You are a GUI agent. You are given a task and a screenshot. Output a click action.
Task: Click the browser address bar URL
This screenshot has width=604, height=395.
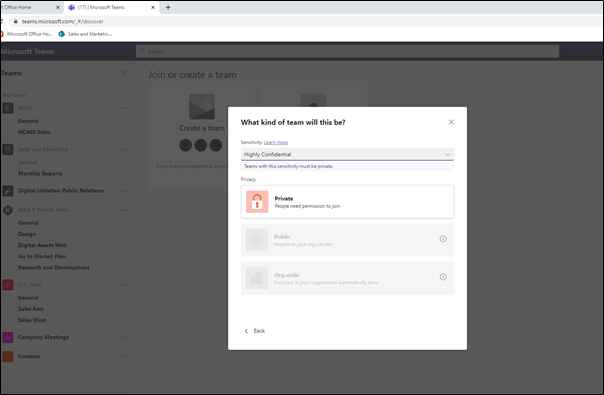[x=62, y=22]
